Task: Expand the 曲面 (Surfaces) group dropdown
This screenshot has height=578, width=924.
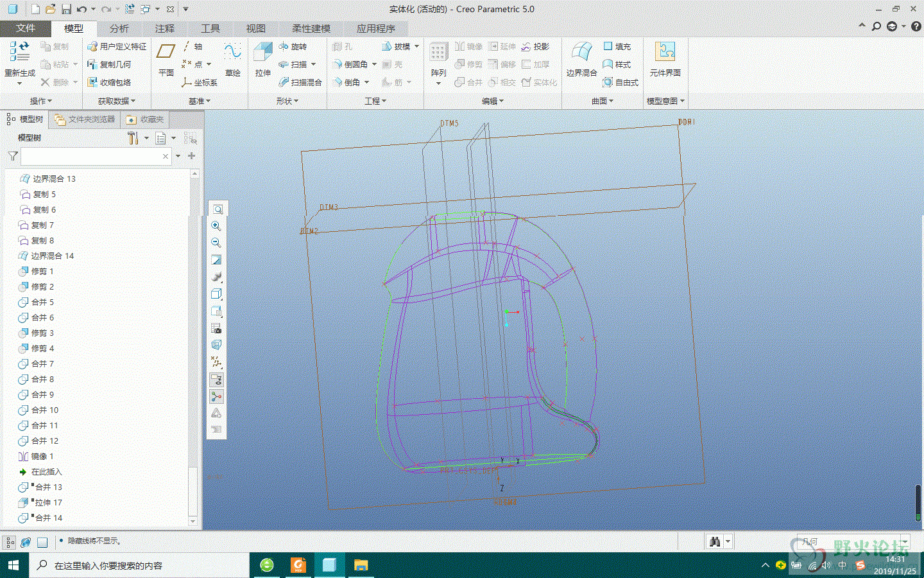Action: point(603,101)
